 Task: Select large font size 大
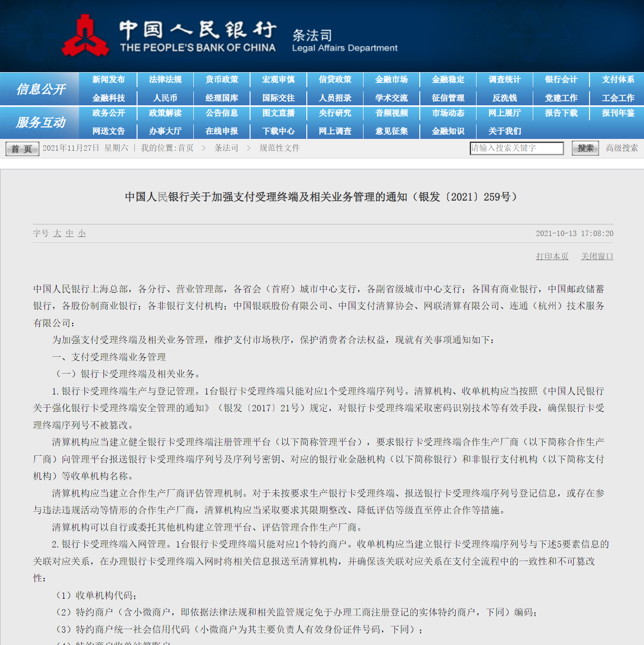[57, 233]
